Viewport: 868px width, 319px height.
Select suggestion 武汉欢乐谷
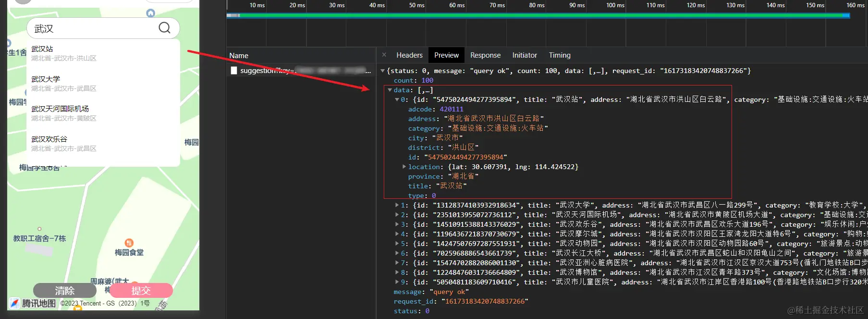[103, 144]
